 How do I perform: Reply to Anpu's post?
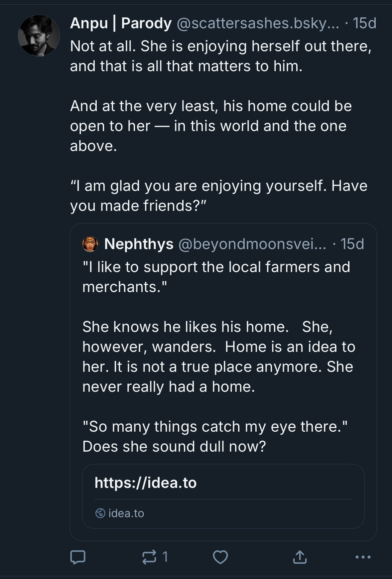78,557
